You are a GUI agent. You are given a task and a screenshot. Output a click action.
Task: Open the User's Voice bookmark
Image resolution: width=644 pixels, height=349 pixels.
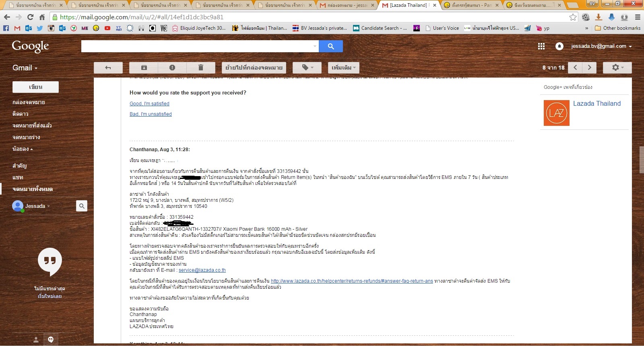click(442, 28)
